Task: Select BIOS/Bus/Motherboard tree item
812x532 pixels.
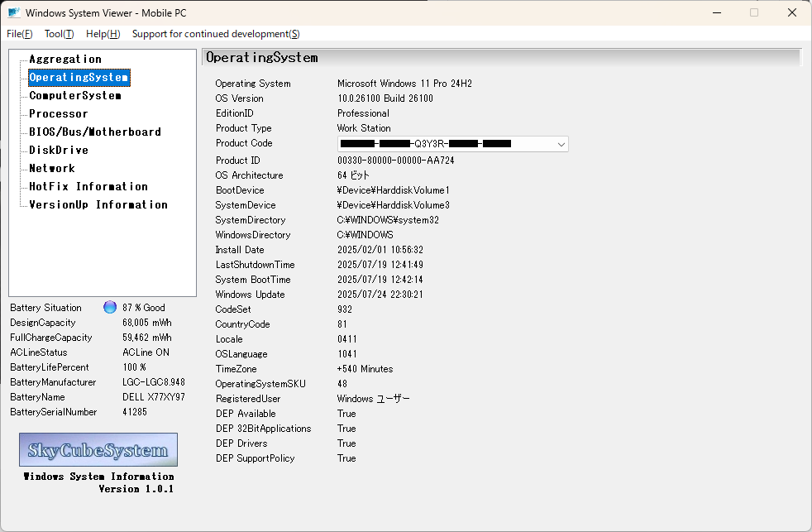Action: 95,132
